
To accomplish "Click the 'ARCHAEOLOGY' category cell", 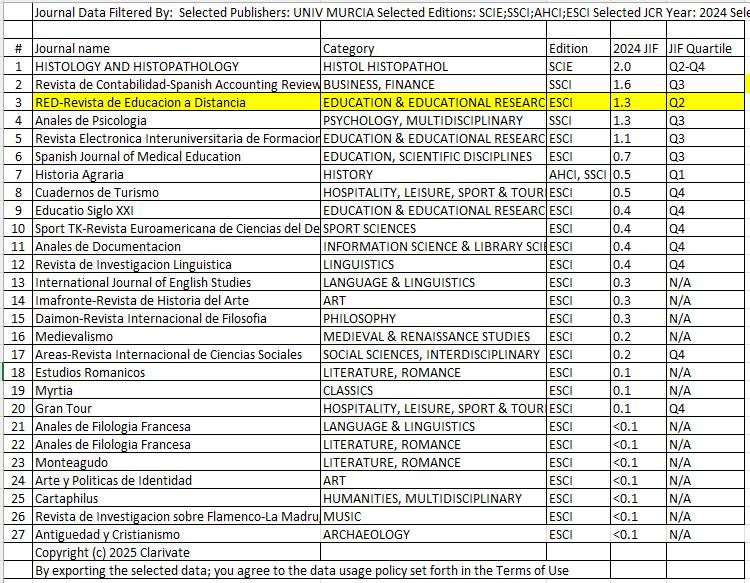I will (x=433, y=535).
